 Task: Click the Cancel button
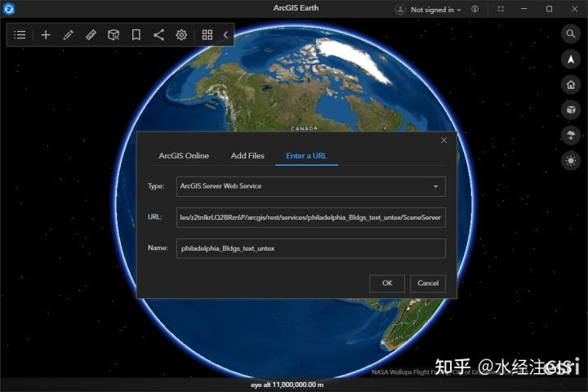click(428, 283)
